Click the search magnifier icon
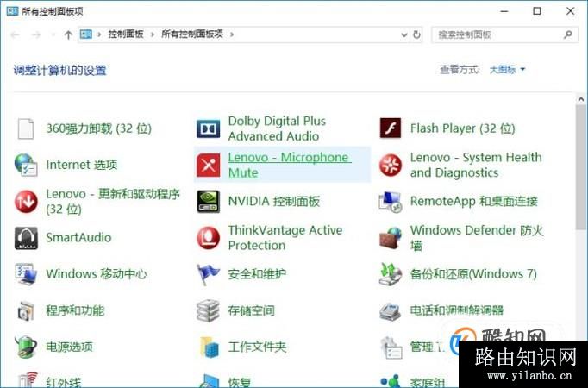This screenshot has height=388, width=588. (x=568, y=34)
